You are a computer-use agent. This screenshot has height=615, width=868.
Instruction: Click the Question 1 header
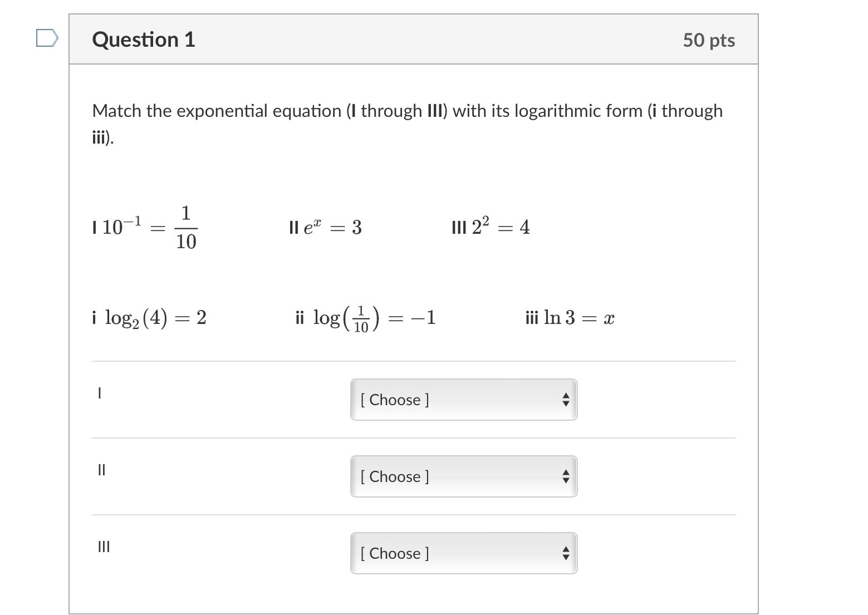point(144,39)
